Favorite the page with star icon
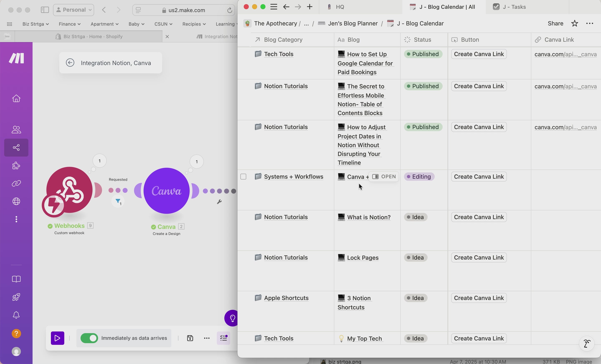This screenshot has width=601, height=364. (x=574, y=23)
